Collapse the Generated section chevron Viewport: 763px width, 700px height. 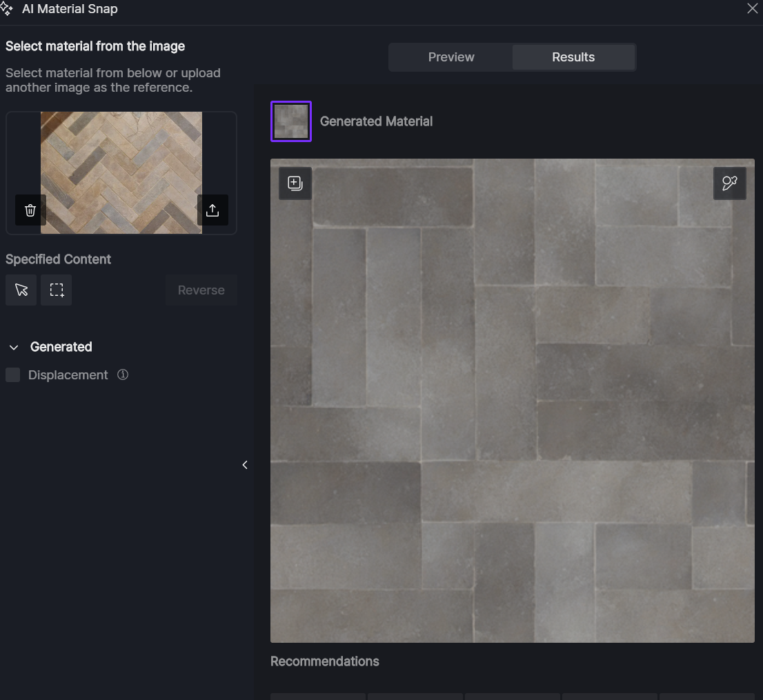(14, 347)
